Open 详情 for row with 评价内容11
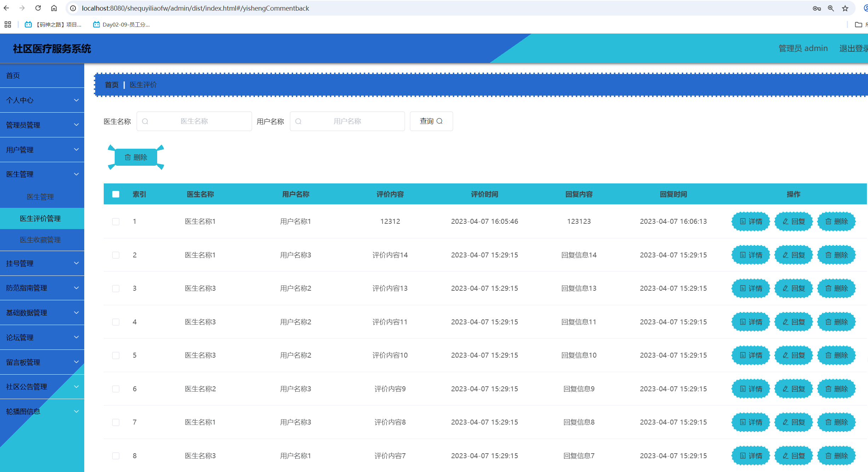The image size is (868, 472). [751, 322]
